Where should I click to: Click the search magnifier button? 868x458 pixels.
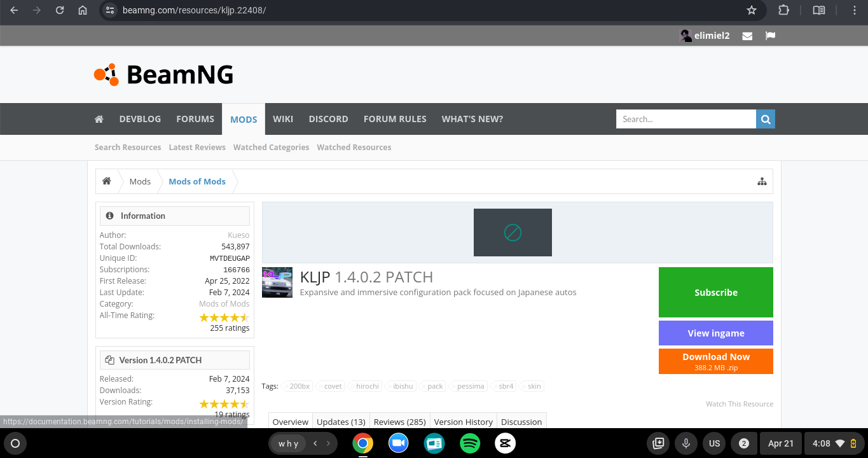[766, 119]
